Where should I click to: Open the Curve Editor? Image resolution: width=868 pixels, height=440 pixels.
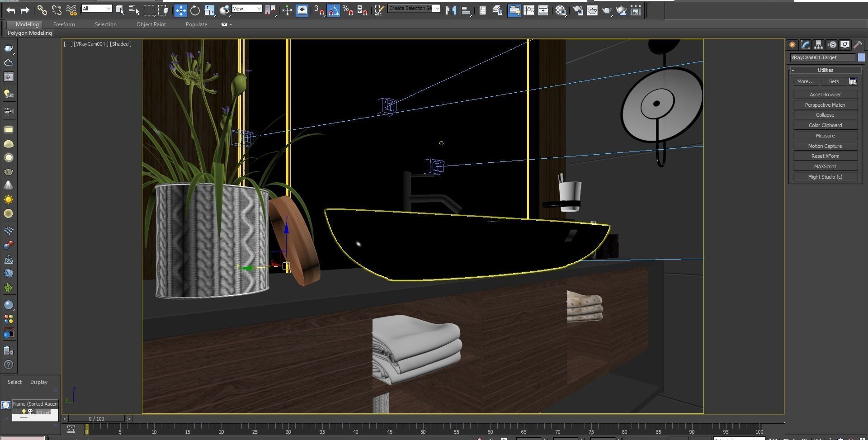click(528, 10)
